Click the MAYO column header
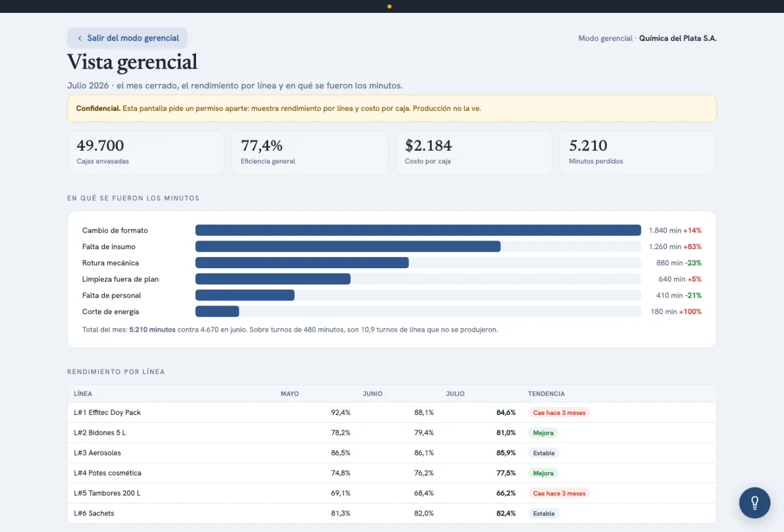 (290, 394)
